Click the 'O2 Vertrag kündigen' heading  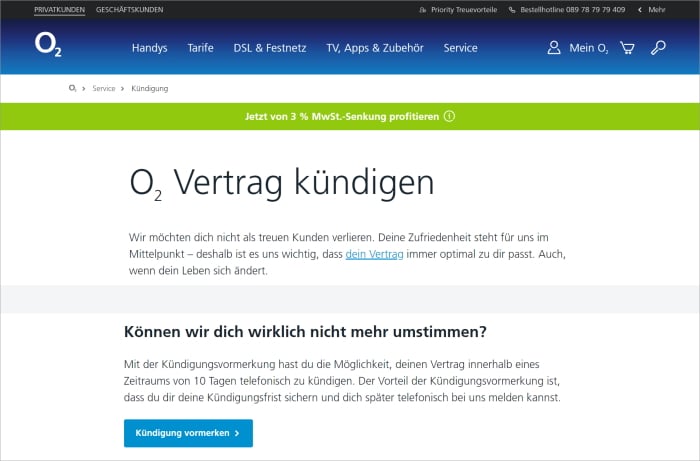[x=282, y=183]
